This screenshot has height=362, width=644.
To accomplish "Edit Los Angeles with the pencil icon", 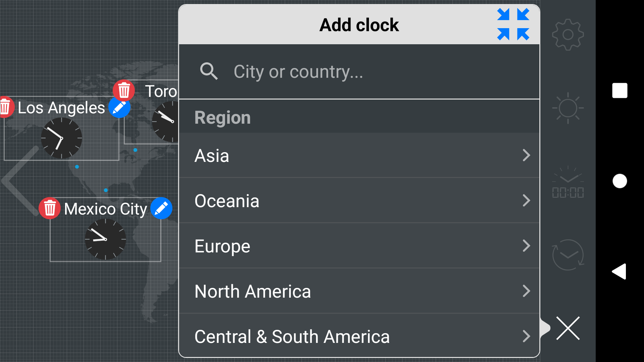I will pyautogui.click(x=120, y=108).
